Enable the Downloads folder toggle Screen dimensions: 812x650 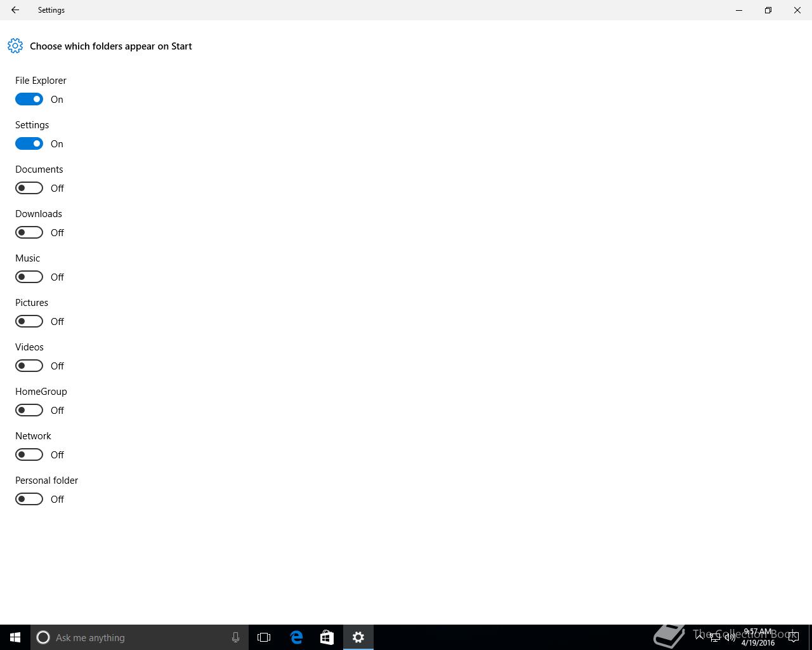[29, 232]
